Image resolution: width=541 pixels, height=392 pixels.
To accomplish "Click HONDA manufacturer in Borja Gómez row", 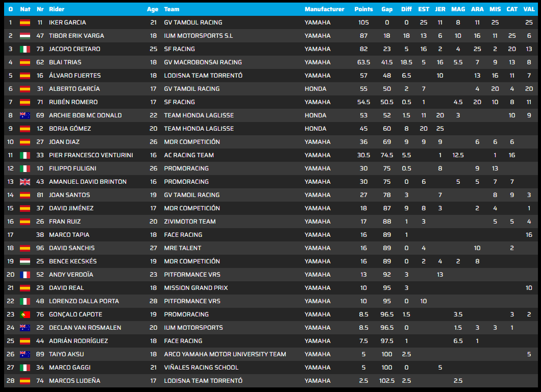I will click(315, 129).
